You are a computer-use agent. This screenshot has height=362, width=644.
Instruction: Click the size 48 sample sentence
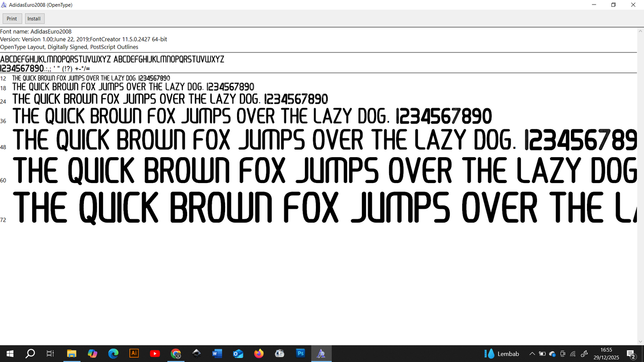[325, 140]
